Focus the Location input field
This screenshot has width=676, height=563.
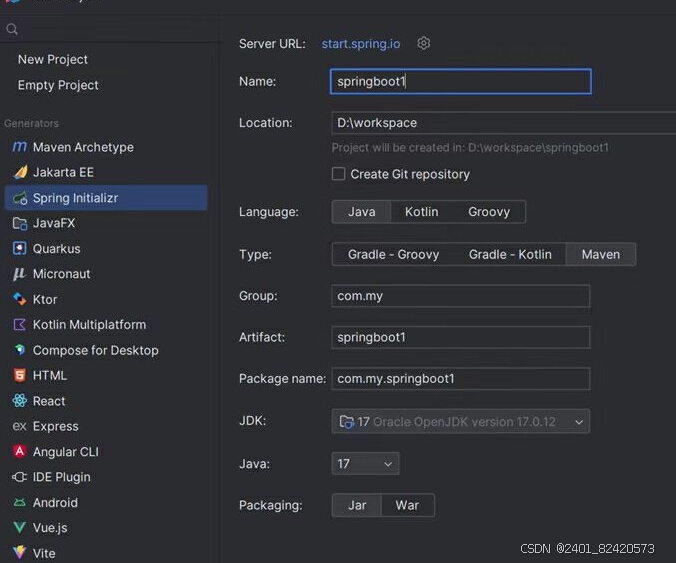(x=504, y=123)
